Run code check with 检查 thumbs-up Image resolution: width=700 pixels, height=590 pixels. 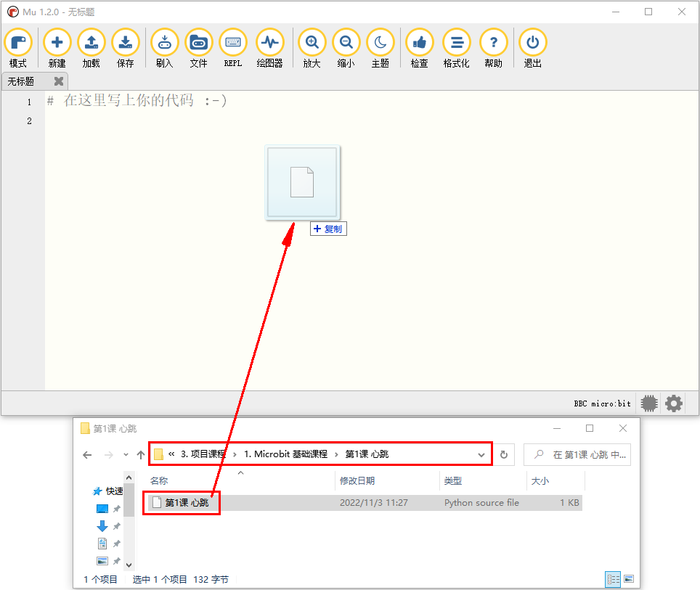(x=420, y=48)
